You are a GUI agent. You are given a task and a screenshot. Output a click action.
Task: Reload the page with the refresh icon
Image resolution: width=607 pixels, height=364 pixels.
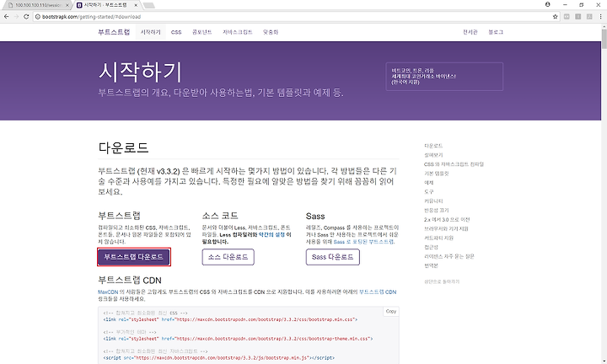click(x=26, y=17)
